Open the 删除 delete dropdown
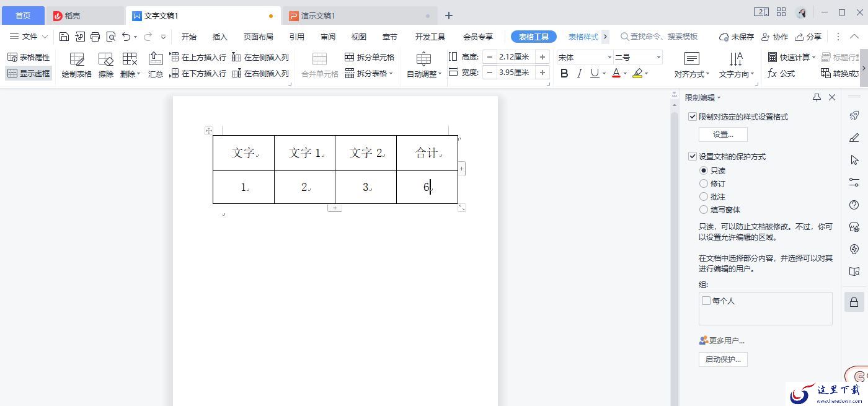868x406 pixels. (130, 65)
